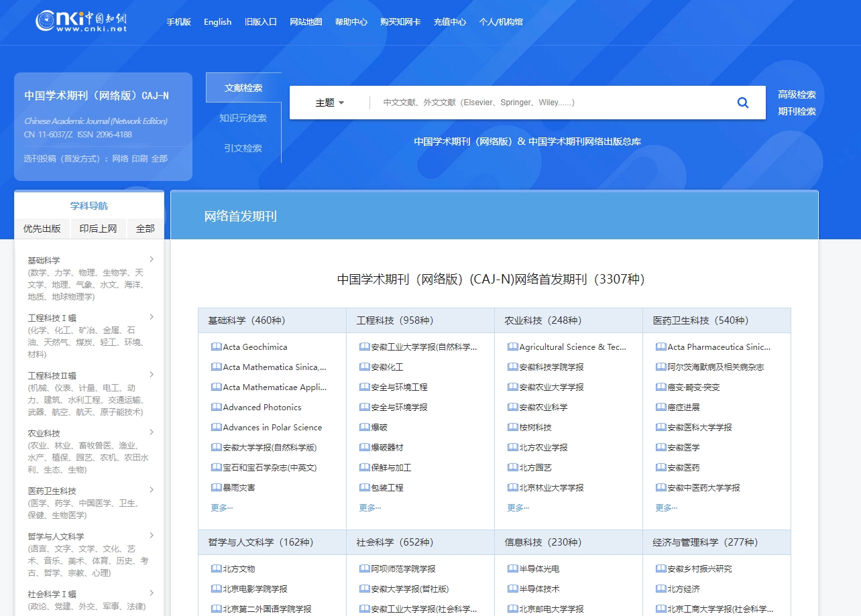Image resolution: width=861 pixels, height=616 pixels.
Task: Click book icon beside 暴雨灾害
Action: (216, 488)
